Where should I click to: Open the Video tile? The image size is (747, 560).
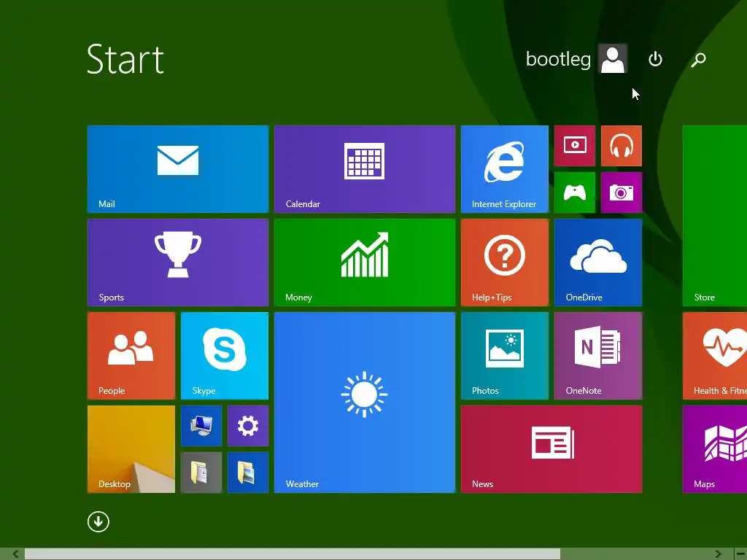point(575,146)
